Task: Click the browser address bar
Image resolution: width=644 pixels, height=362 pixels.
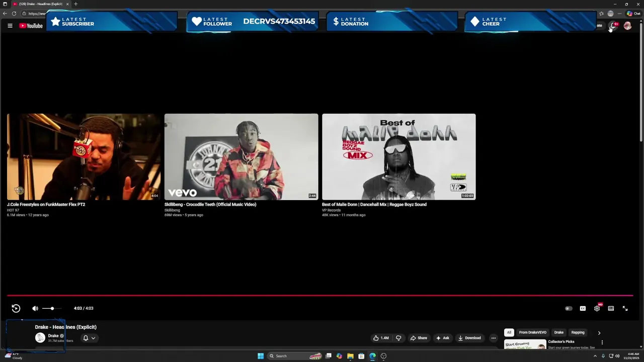Action: 36,14
